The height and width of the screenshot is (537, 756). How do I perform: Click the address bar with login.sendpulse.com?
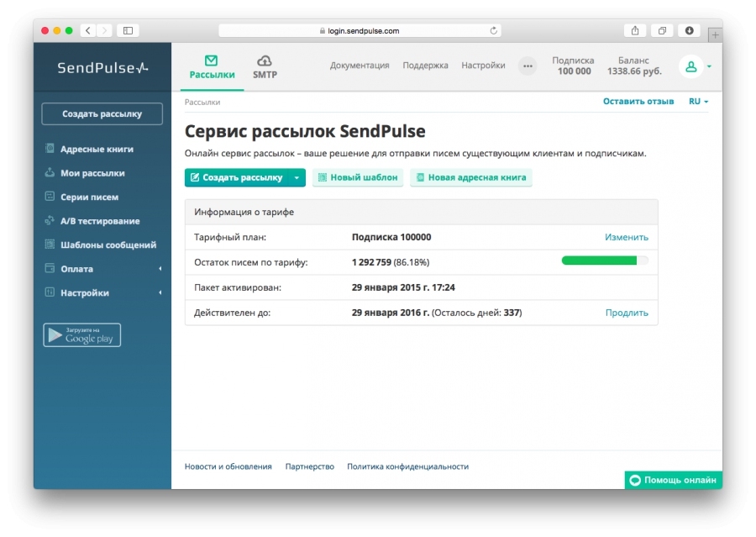(360, 31)
